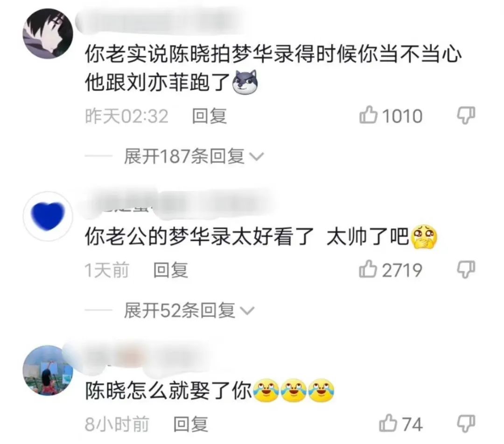
Task: Click chevron next to 187条回复
Action: [257, 157]
